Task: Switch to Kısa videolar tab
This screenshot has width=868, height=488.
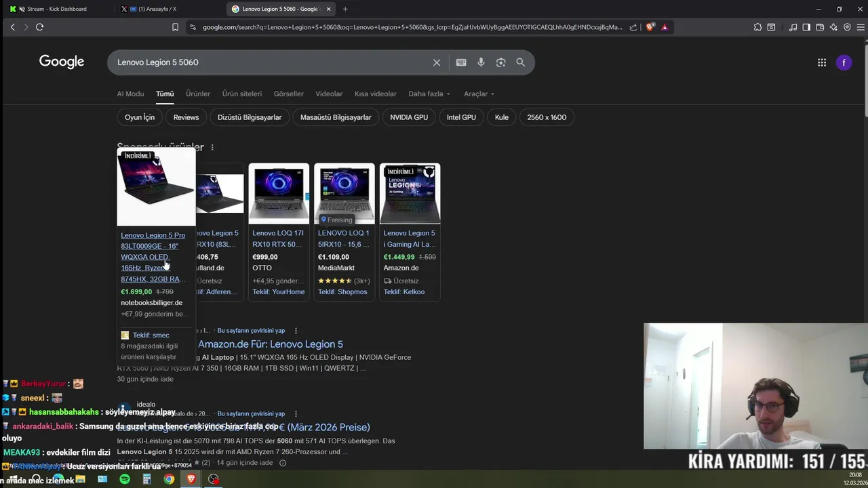Action: [375, 94]
